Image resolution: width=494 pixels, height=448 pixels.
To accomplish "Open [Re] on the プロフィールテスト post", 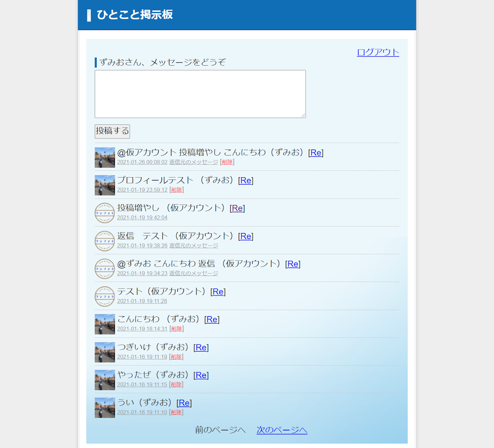I will tap(246, 180).
